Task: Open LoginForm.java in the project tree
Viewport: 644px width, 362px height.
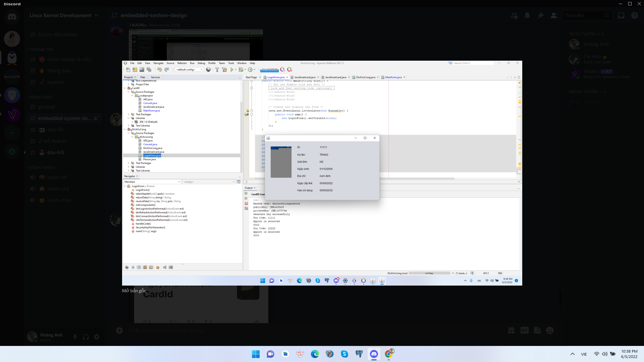Action: click(152, 156)
